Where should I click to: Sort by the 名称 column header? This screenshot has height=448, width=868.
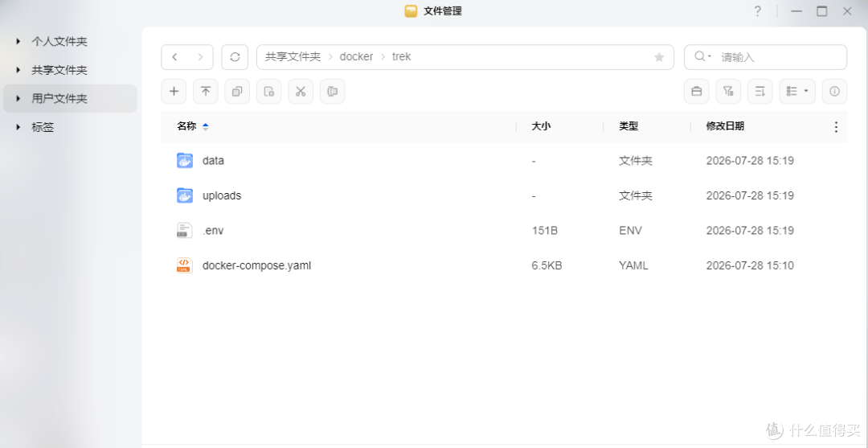tap(186, 126)
